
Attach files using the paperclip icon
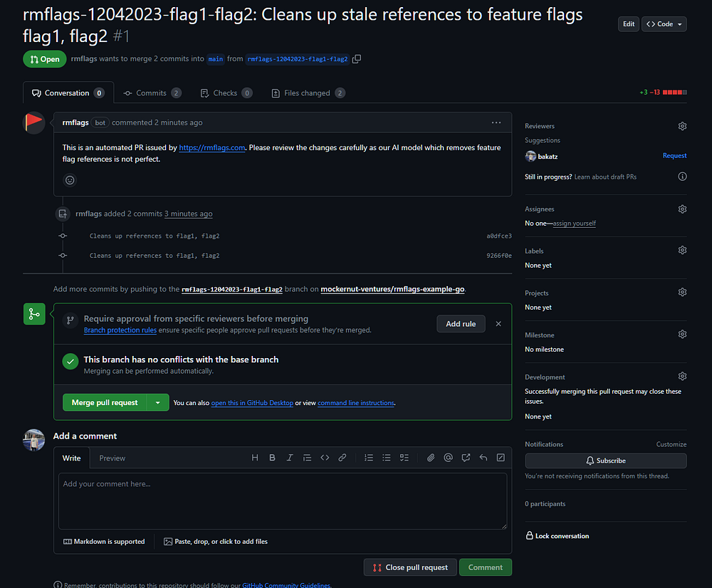point(431,458)
